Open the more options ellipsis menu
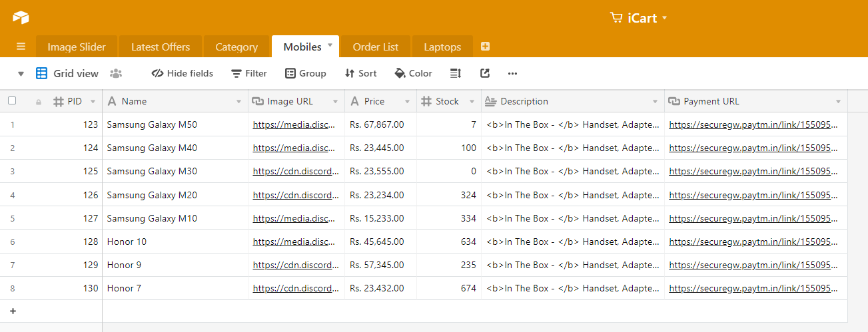This screenshot has width=868, height=332. click(512, 73)
